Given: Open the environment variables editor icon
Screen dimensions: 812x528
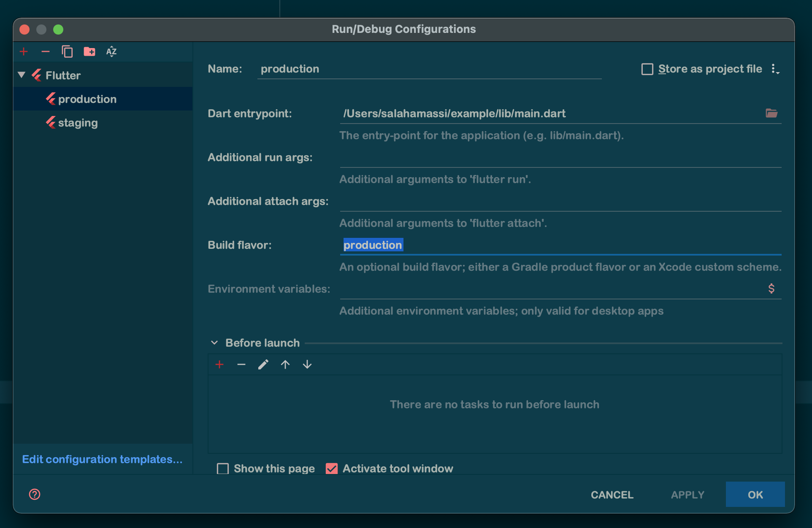Looking at the screenshot, I should [771, 288].
